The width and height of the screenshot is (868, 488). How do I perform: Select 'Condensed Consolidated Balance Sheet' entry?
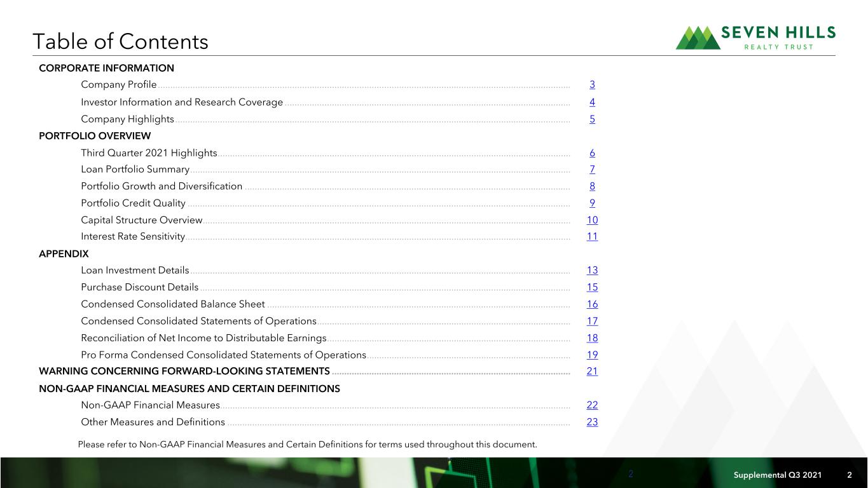click(x=173, y=304)
